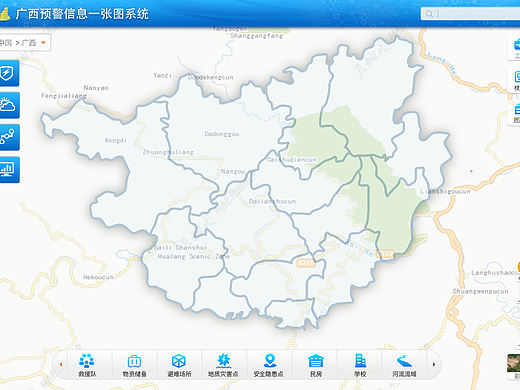
Task: Click the 广西预警信息一张图系统 title
Action: 82,14
